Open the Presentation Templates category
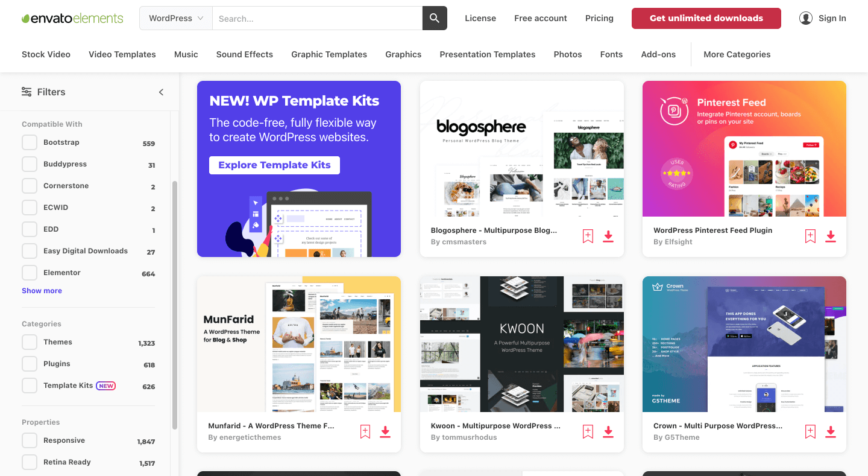The width and height of the screenshot is (868, 476). click(488, 54)
